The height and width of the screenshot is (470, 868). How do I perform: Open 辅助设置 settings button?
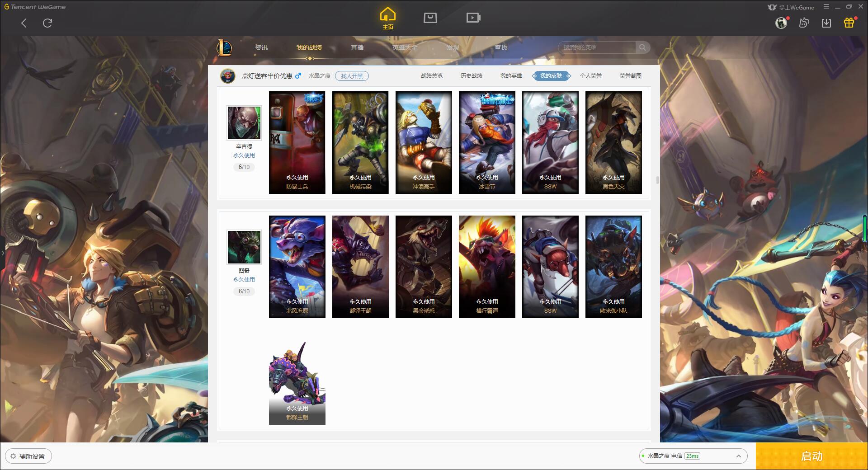coord(28,456)
